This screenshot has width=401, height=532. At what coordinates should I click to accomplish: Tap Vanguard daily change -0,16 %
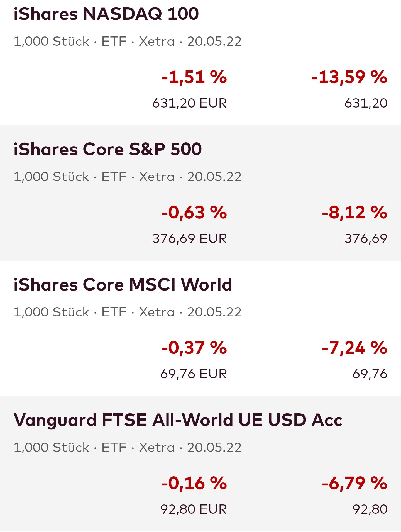tap(194, 483)
